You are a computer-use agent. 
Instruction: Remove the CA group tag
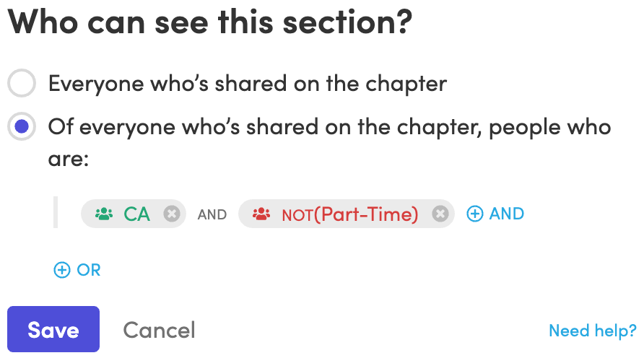(172, 214)
